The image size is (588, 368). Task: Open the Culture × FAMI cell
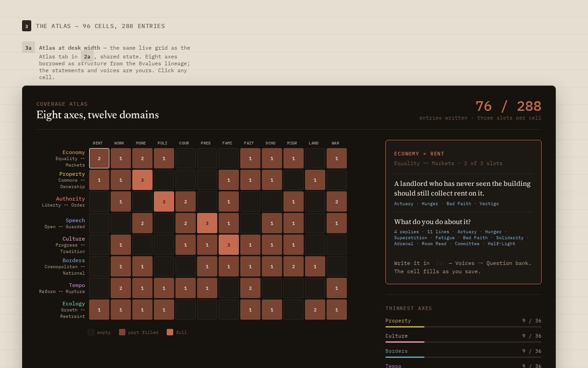(x=229, y=245)
